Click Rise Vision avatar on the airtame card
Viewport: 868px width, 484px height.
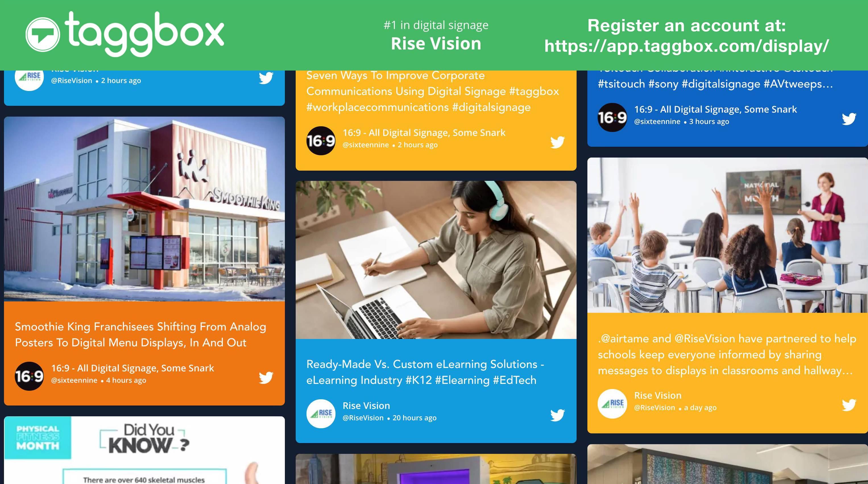pos(612,404)
